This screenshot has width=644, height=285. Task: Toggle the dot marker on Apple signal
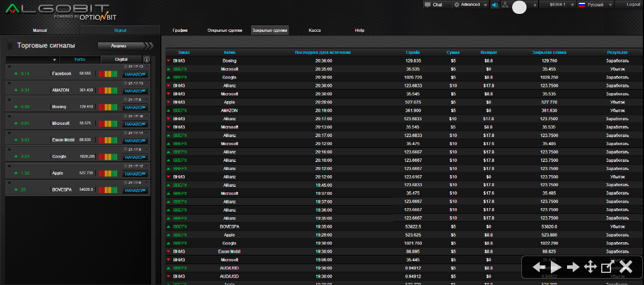9,166
